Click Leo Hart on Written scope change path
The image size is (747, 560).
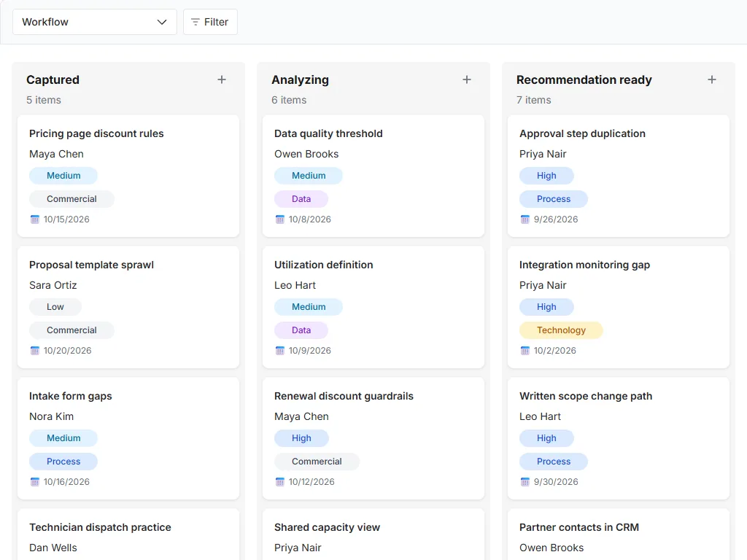coord(540,416)
